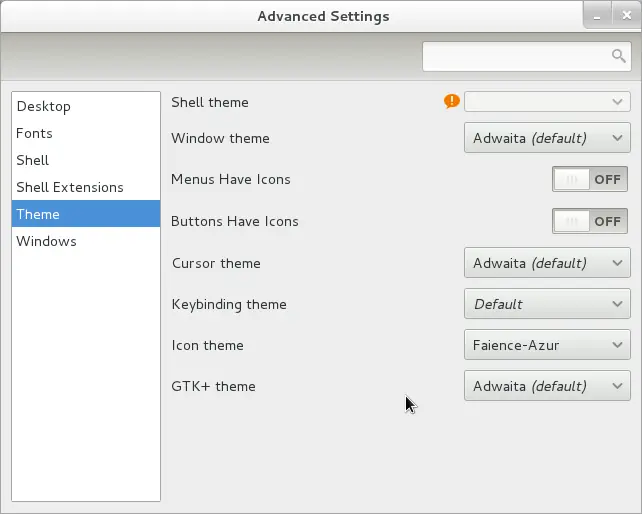Click the Icon theme label
Viewport: 642px width, 514px height.
coord(208,345)
